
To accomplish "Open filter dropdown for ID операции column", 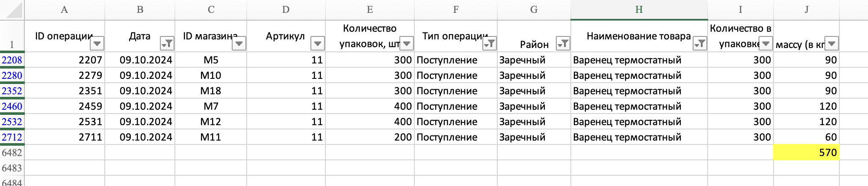I will 97,43.
